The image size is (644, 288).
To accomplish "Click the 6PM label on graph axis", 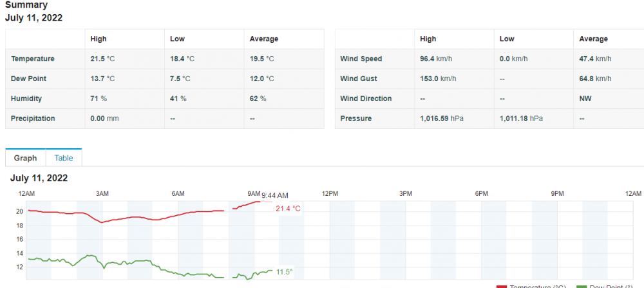I will coord(481,193).
